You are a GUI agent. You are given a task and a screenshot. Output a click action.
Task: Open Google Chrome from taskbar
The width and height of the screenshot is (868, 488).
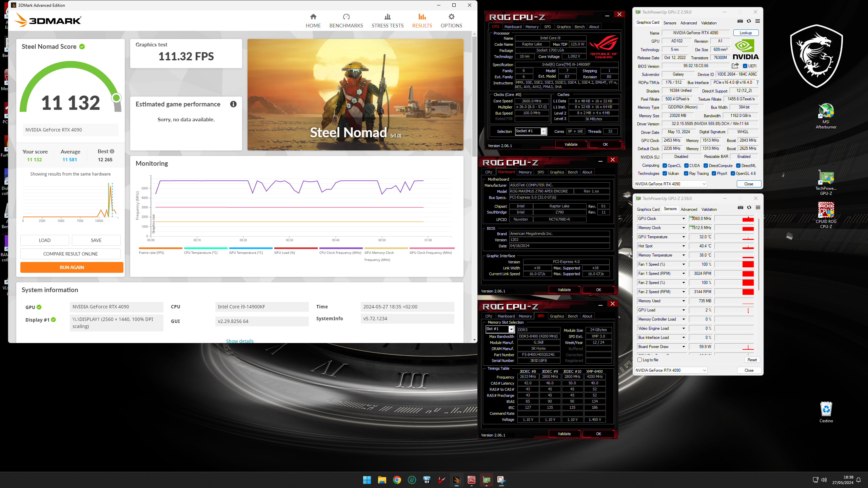(x=397, y=480)
